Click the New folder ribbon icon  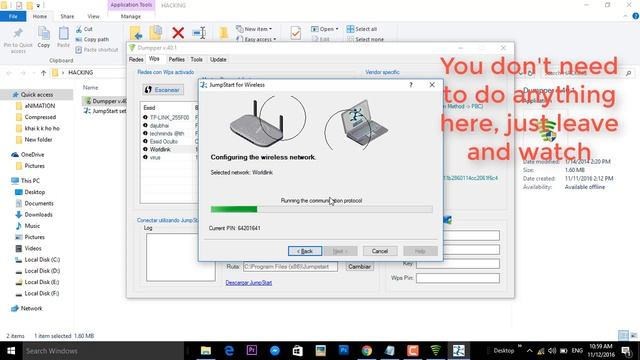223,33
